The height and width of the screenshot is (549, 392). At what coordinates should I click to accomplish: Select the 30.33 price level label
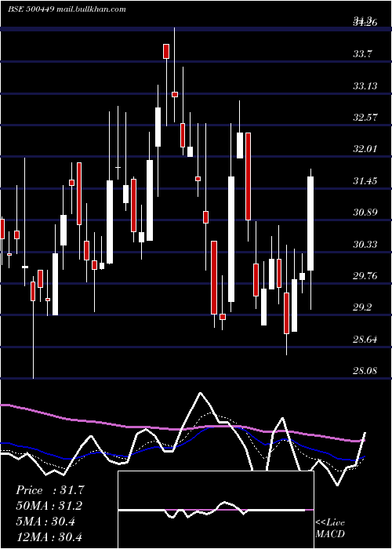[x=365, y=244]
